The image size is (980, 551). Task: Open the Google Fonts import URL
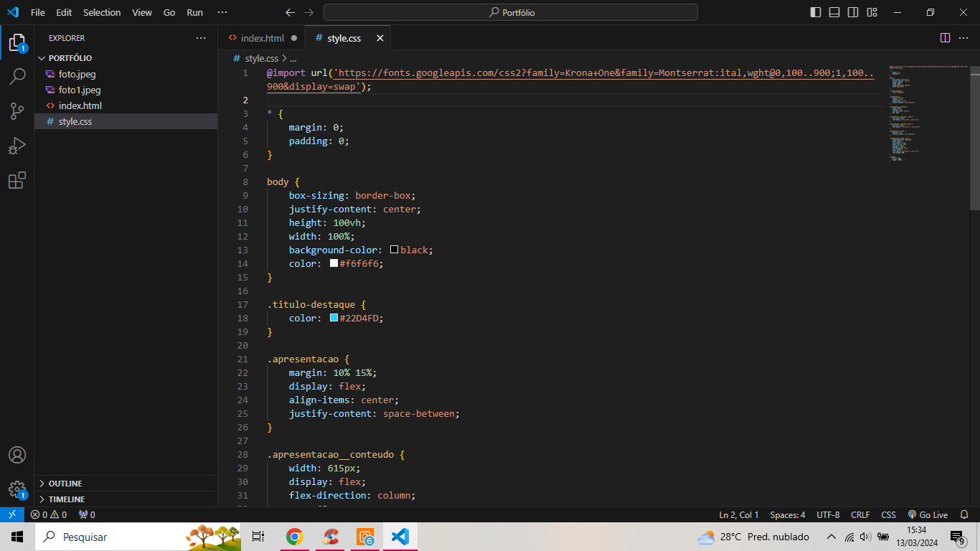coord(570,79)
